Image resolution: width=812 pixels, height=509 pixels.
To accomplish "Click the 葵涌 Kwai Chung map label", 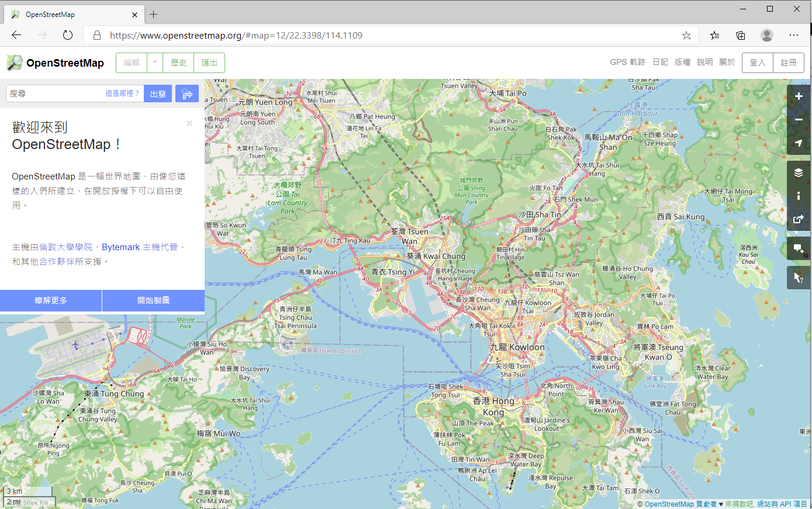I will pos(436,256).
